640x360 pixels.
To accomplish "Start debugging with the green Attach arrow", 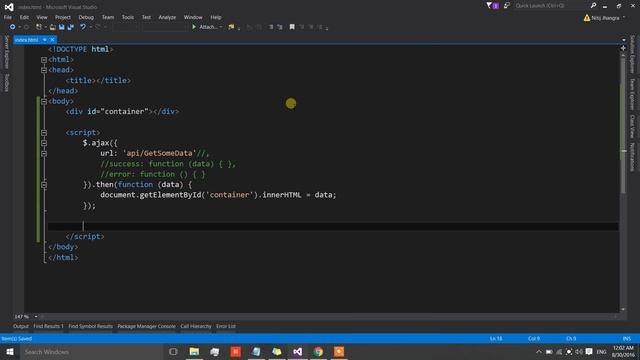I will pyautogui.click(x=194, y=27).
